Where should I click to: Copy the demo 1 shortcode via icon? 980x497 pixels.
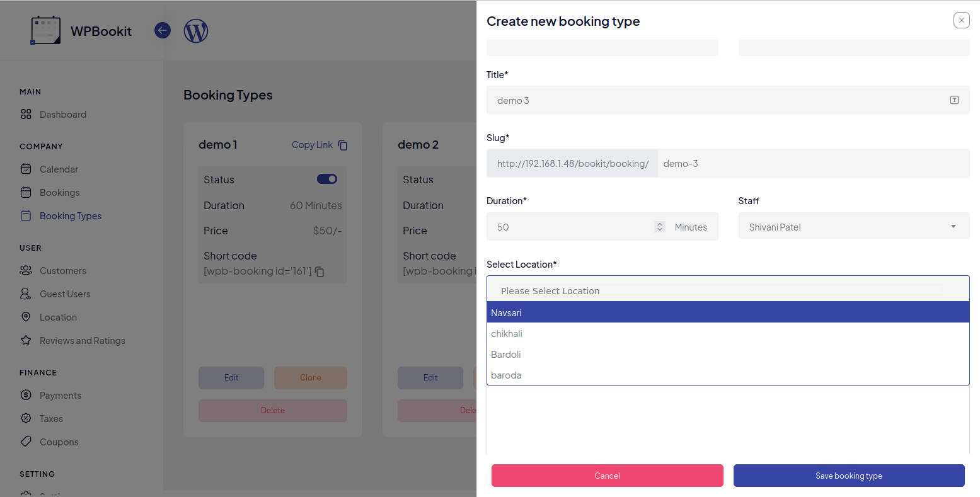(x=320, y=272)
